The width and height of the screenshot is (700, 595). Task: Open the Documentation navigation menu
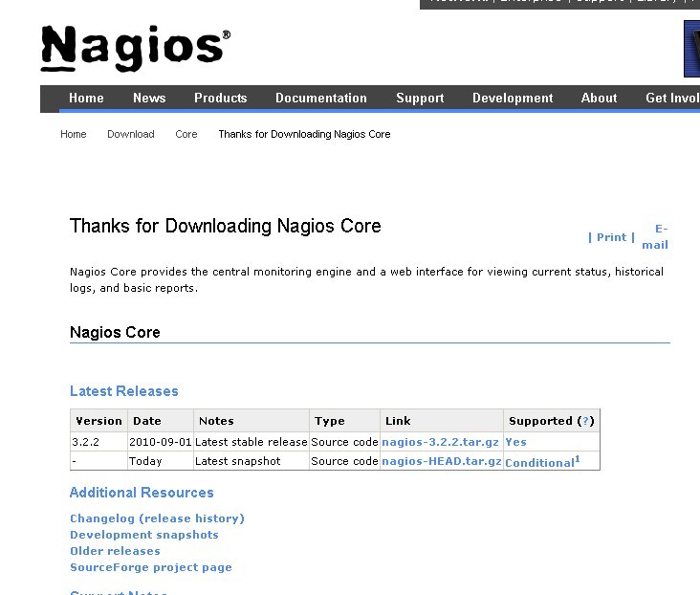point(321,98)
